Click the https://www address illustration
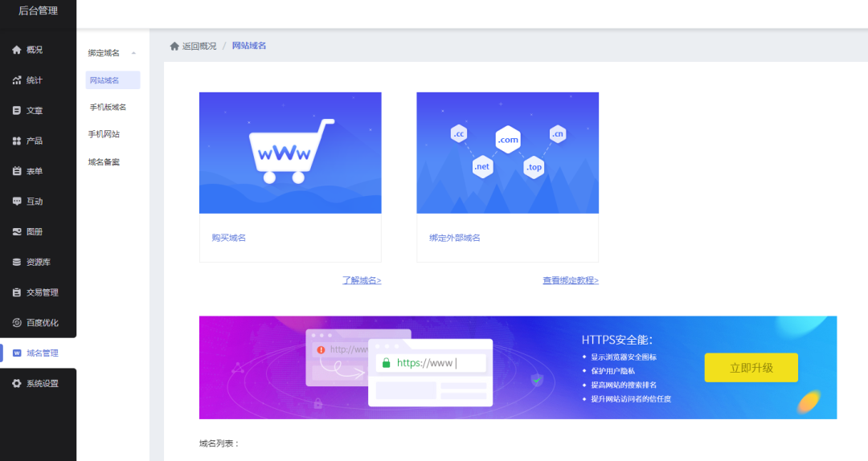The image size is (868, 461). (x=431, y=363)
